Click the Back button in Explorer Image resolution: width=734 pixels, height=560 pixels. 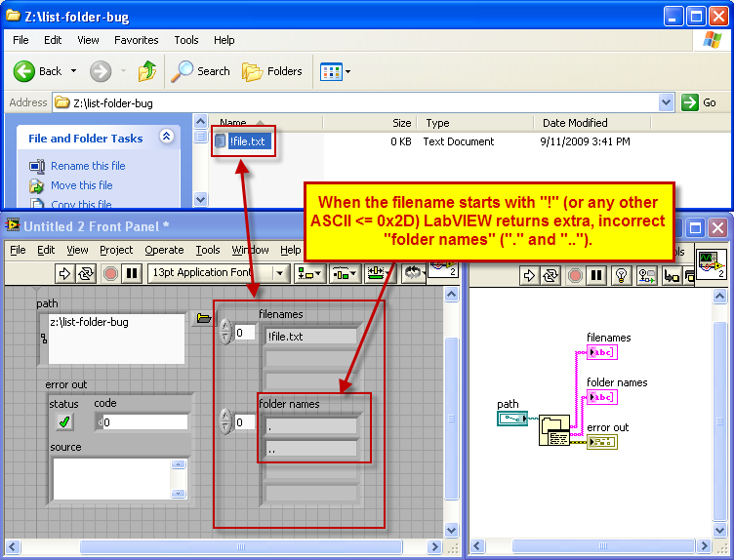(x=37, y=71)
